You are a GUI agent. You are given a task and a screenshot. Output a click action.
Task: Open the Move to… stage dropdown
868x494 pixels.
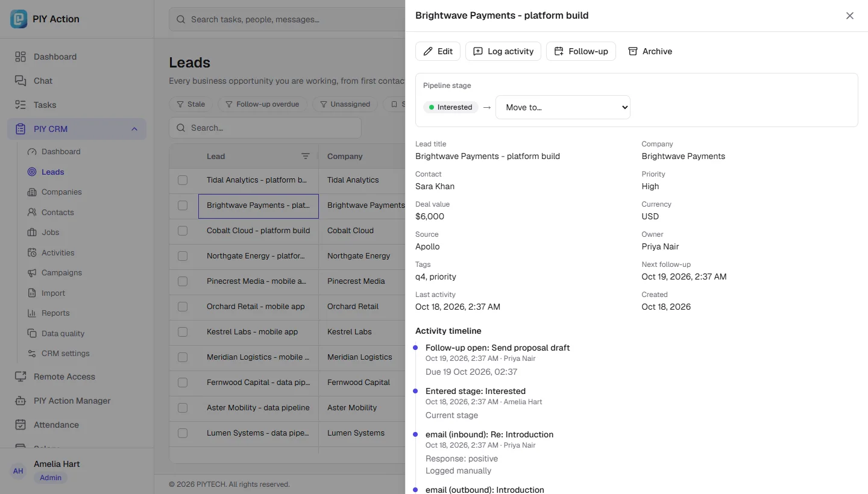(563, 107)
